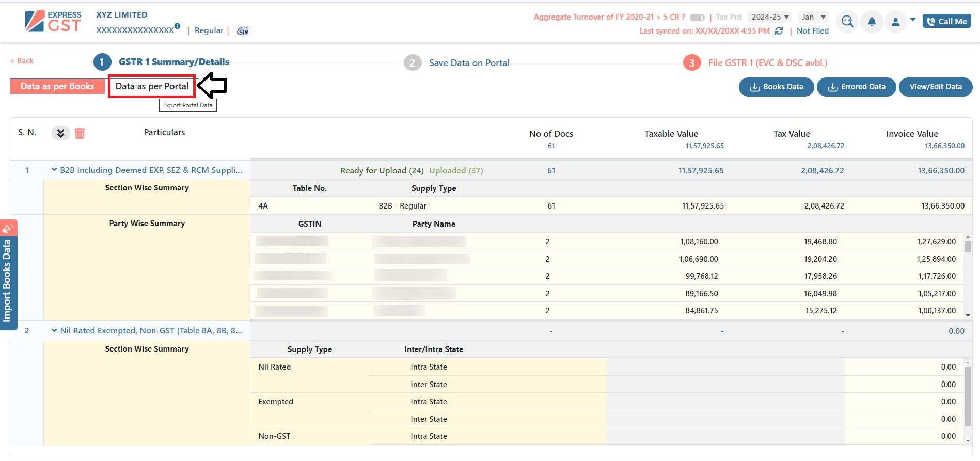Download Errored Data
The height and width of the screenshot is (461, 980).
pos(857,87)
